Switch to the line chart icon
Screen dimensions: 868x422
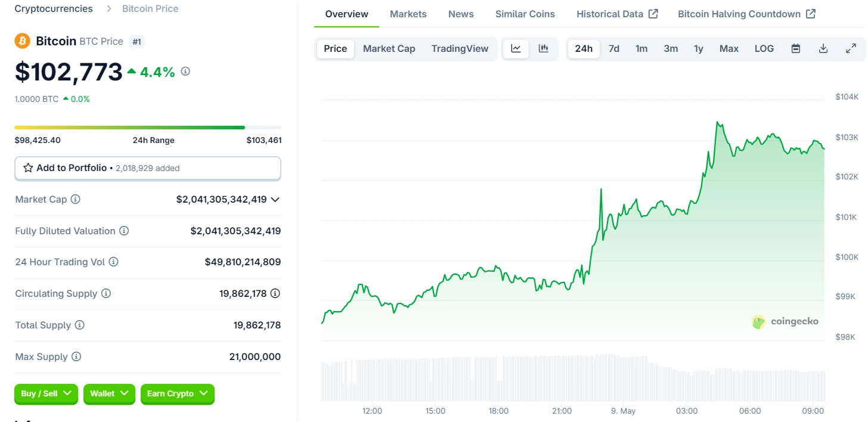pyautogui.click(x=516, y=49)
